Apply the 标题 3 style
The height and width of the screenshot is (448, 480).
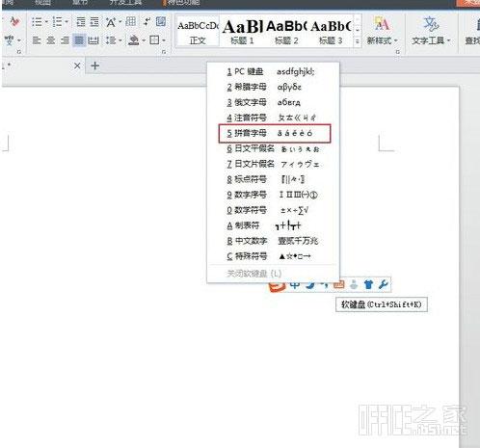pos(331,32)
